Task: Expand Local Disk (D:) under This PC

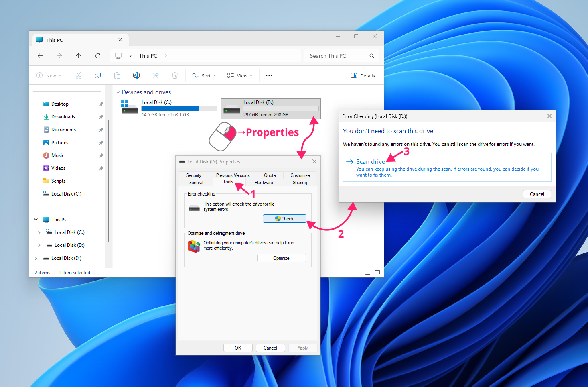Action: 39,245
